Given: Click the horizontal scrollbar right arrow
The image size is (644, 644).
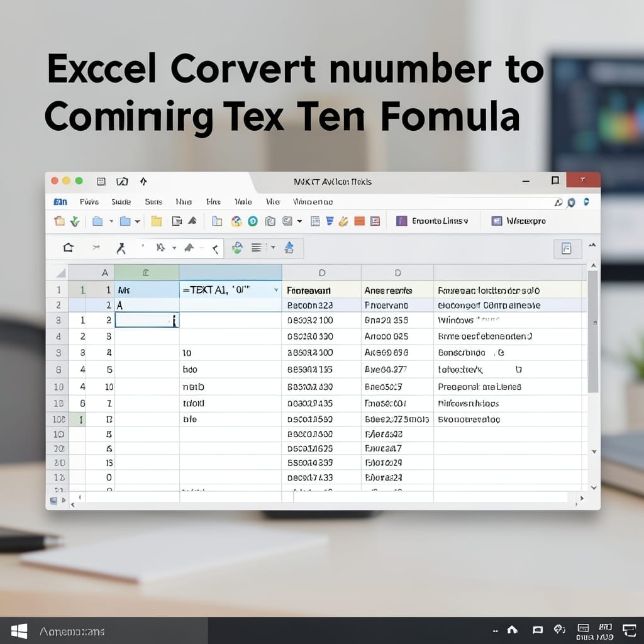Looking at the screenshot, I should (582, 498).
